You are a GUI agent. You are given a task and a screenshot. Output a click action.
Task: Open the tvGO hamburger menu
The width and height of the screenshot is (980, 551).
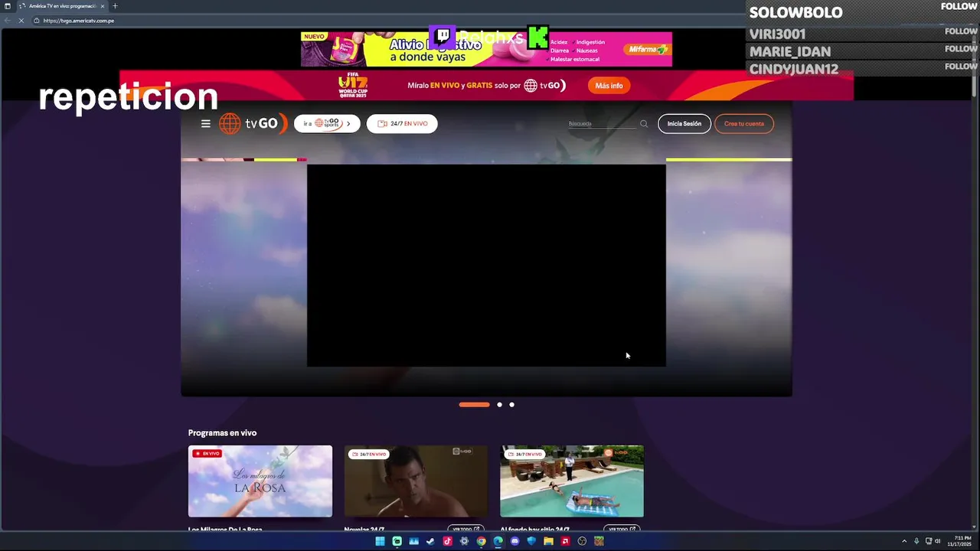pyautogui.click(x=205, y=123)
